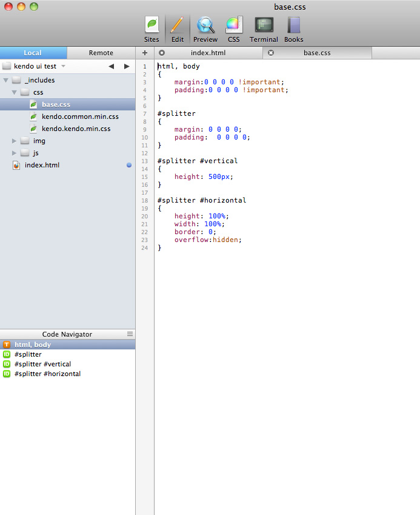Open the CSS editor tool

[x=234, y=29]
